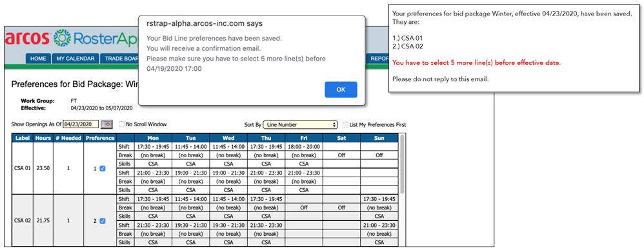Click '1.) CSA 01' in the email
Screen dimensions: 644x250
pyautogui.click(x=408, y=38)
